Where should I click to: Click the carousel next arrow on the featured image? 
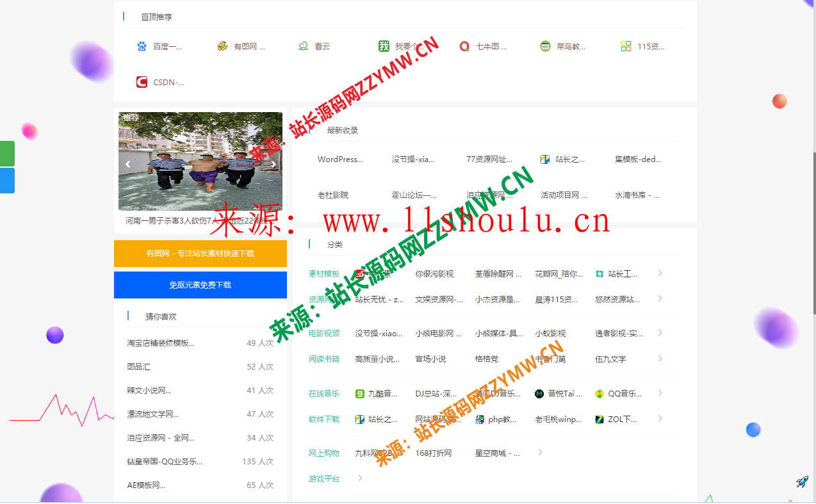[273, 164]
